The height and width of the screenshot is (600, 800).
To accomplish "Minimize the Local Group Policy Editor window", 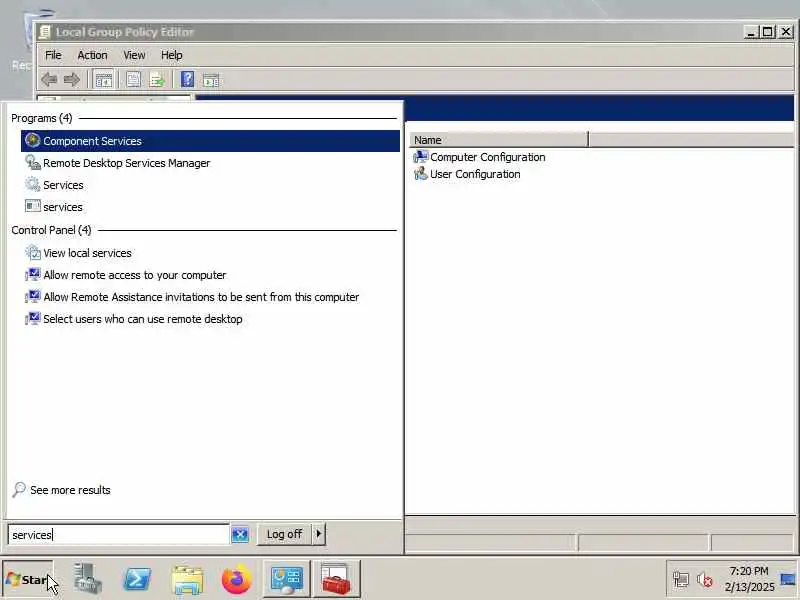I will click(751, 32).
